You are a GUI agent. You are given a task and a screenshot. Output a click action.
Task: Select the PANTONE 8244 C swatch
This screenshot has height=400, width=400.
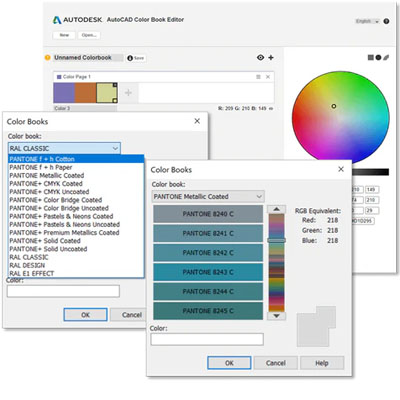click(208, 291)
